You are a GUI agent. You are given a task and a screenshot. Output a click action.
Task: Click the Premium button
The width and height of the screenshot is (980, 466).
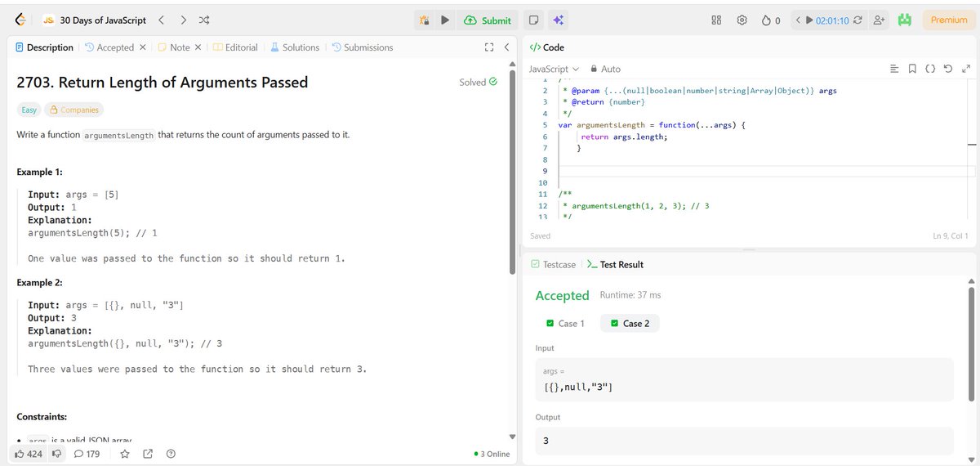pos(948,20)
